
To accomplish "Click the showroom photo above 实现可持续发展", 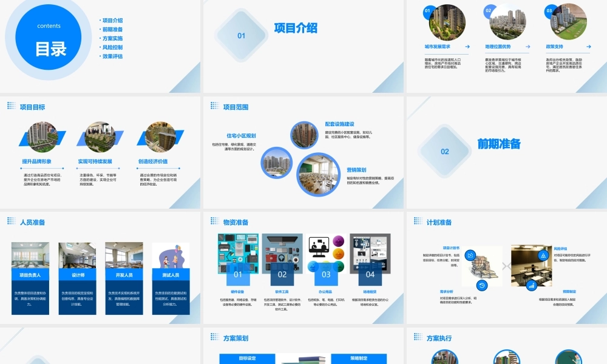I will point(100,137).
